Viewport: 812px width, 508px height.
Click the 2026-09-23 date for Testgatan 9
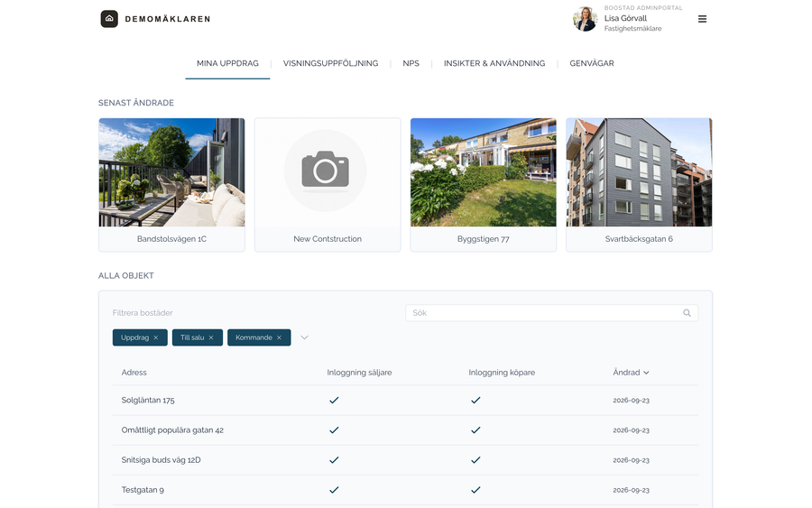pyautogui.click(x=632, y=490)
